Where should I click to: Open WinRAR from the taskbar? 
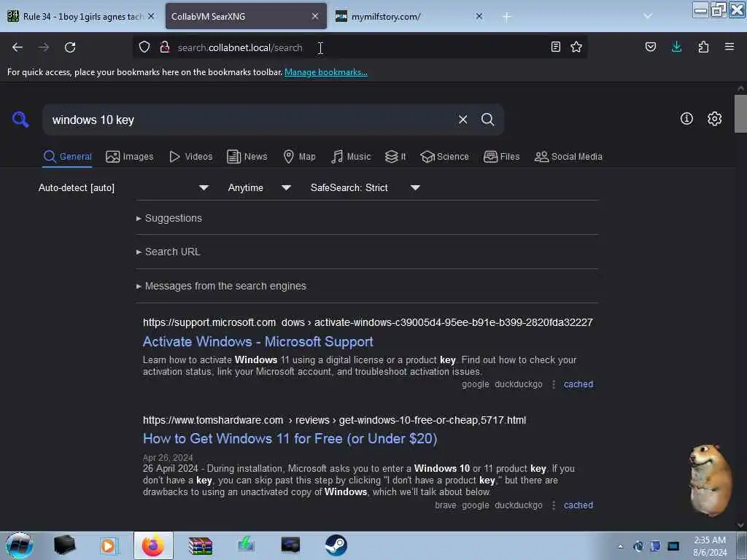200,545
